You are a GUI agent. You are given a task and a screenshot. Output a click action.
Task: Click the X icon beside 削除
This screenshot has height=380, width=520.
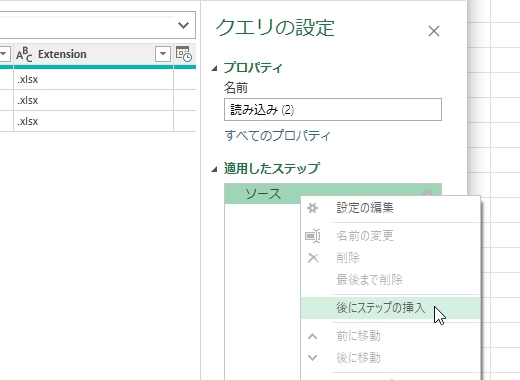pos(313,258)
